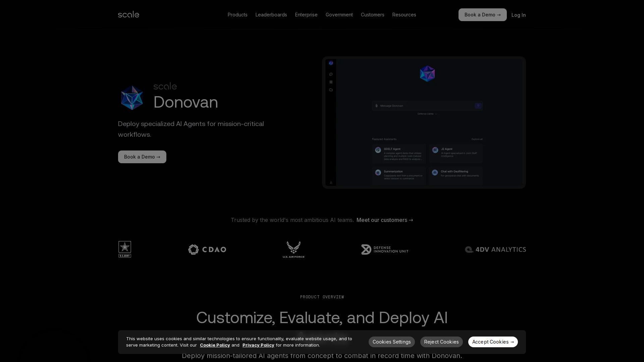Click the Scale logo in the top navigation
Viewport: 644px width, 362px height.
(x=128, y=14)
